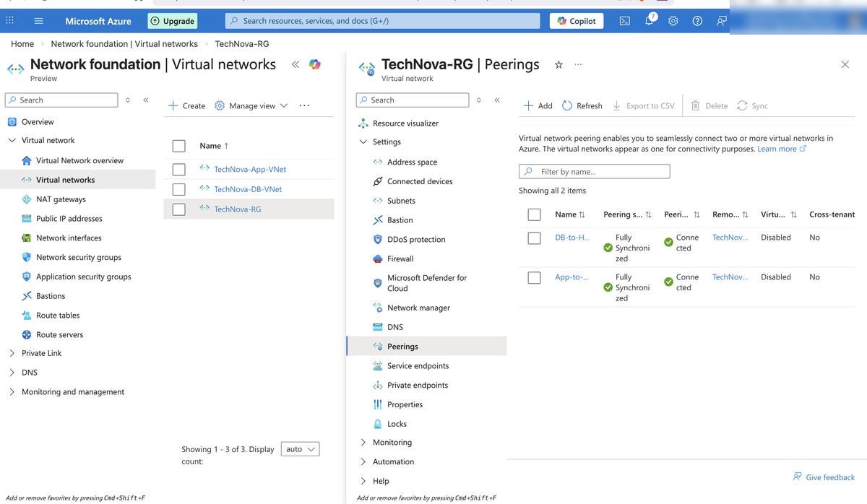Open the portal hamburger menu
Viewport: 867px width, 504px height.
point(39,21)
